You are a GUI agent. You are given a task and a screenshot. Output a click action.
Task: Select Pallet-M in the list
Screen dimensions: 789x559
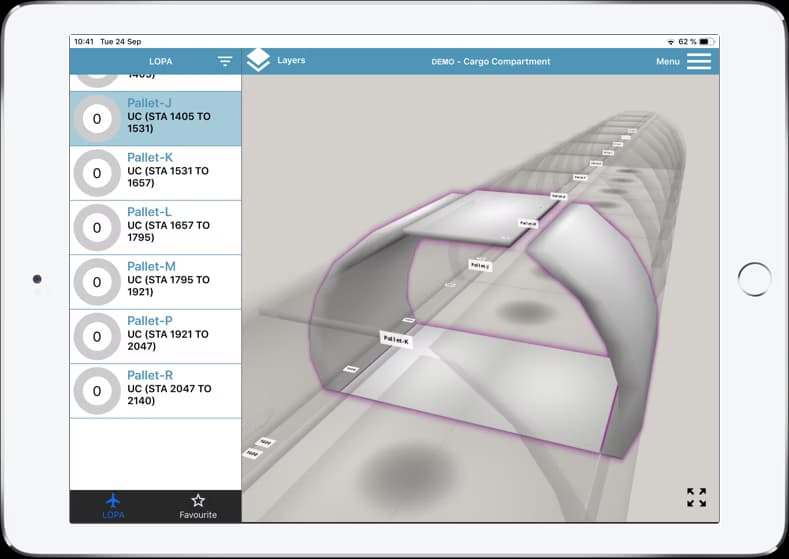pyautogui.click(x=170, y=280)
